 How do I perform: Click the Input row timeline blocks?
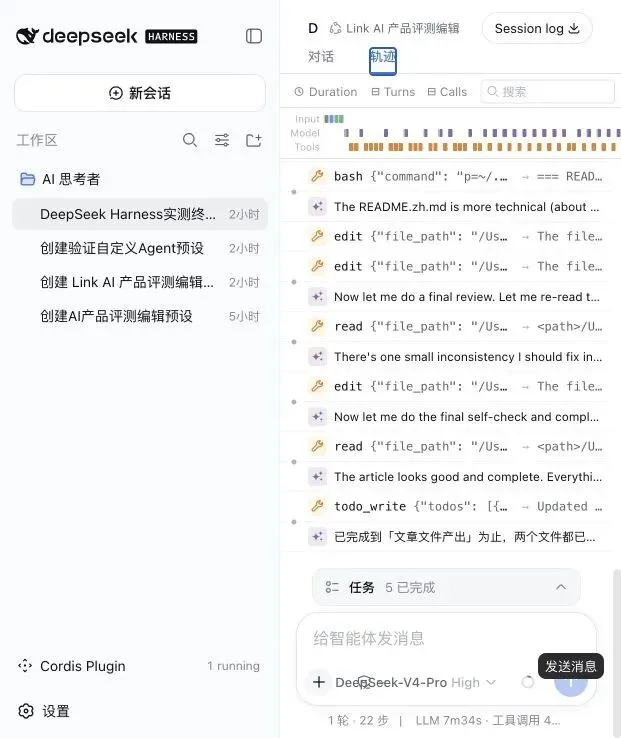(x=334, y=119)
